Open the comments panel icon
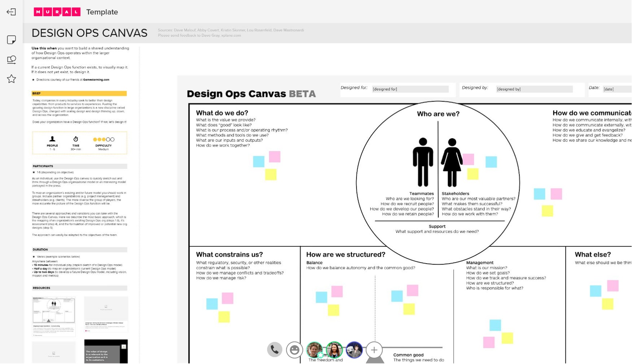The height and width of the screenshot is (364, 632). click(x=12, y=60)
